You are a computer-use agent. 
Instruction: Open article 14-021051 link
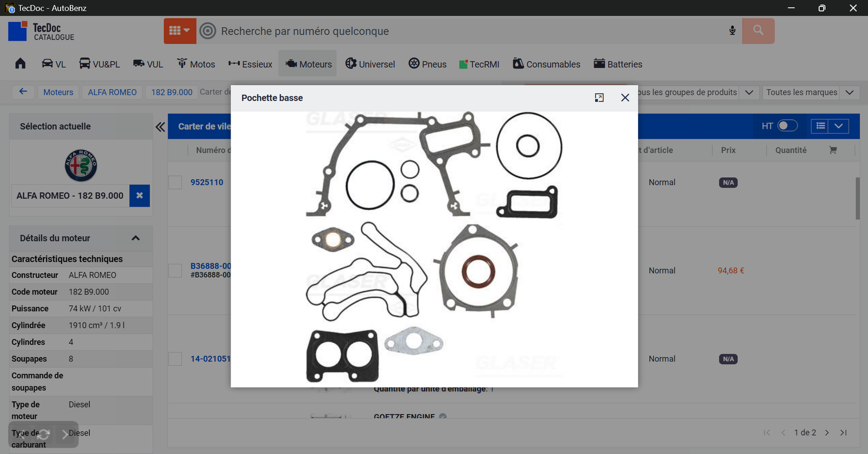coord(210,359)
